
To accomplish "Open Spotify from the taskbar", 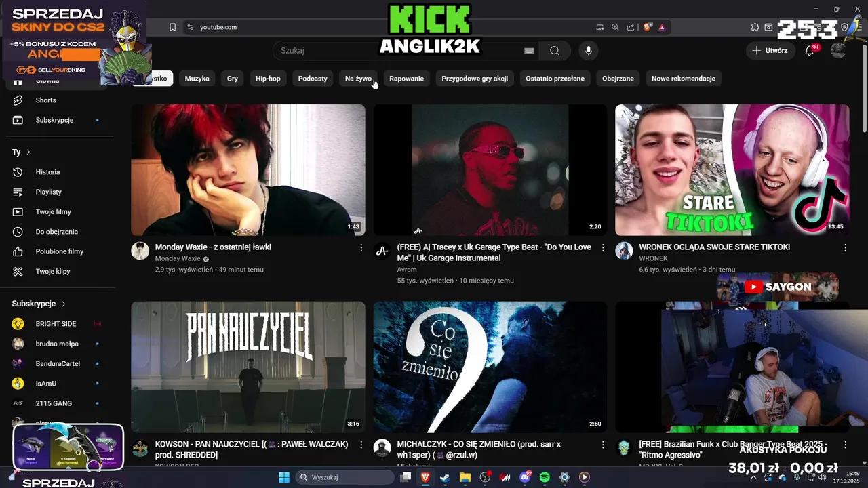I will click(545, 477).
